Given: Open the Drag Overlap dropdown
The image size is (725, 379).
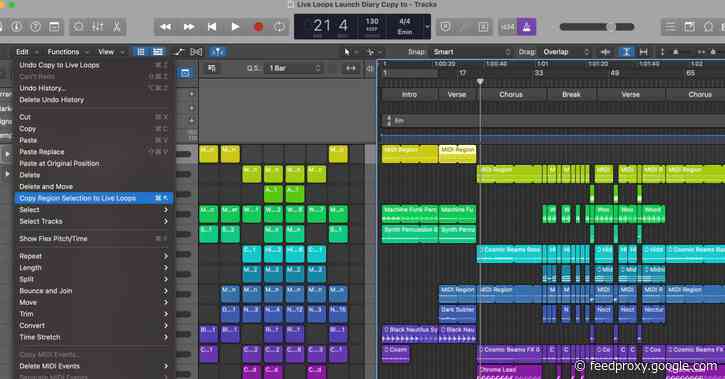Looking at the screenshot, I should pyautogui.click(x=566, y=52).
